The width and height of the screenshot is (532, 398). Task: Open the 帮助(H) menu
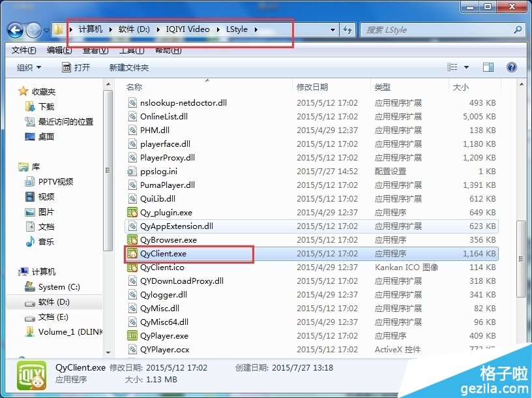coord(168,50)
